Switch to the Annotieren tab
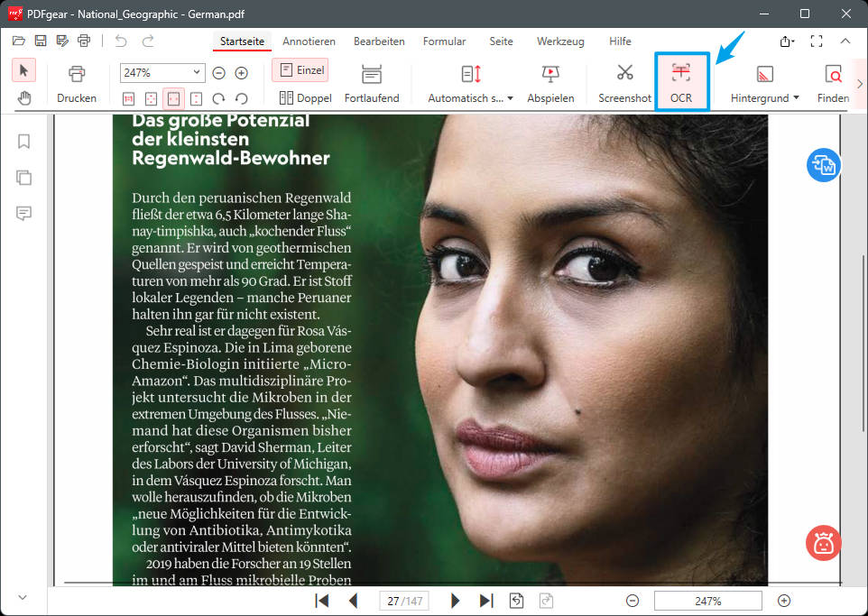This screenshot has width=868, height=616. coord(309,41)
